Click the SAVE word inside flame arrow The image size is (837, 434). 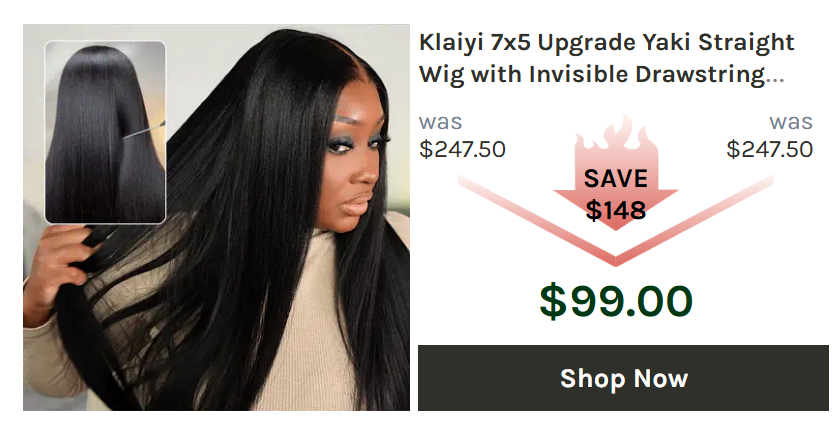(x=615, y=178)
